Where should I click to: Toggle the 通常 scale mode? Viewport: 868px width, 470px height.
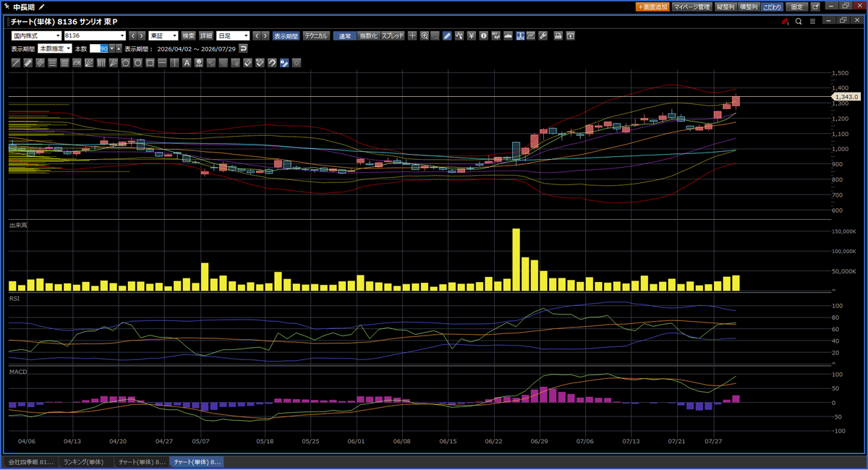tap(345, 35)
